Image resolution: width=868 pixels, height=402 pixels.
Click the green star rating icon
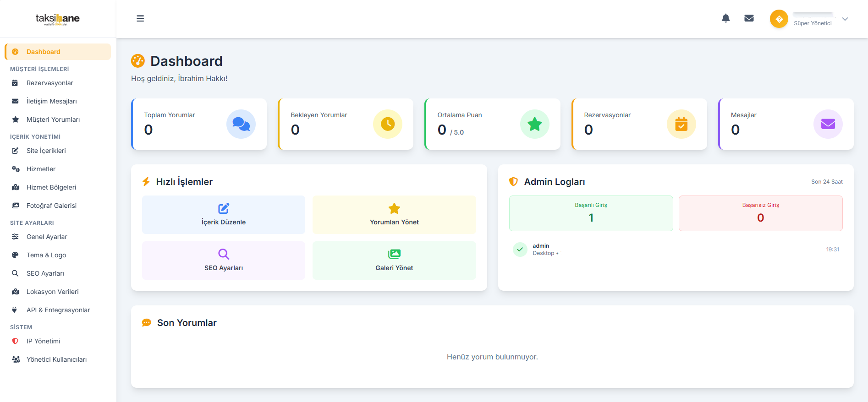[534, 124]
